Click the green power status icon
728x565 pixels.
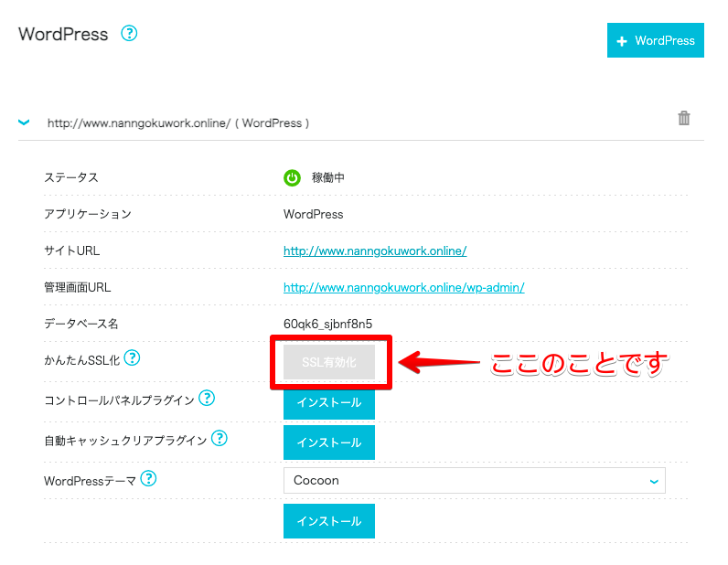click(292, 177)
